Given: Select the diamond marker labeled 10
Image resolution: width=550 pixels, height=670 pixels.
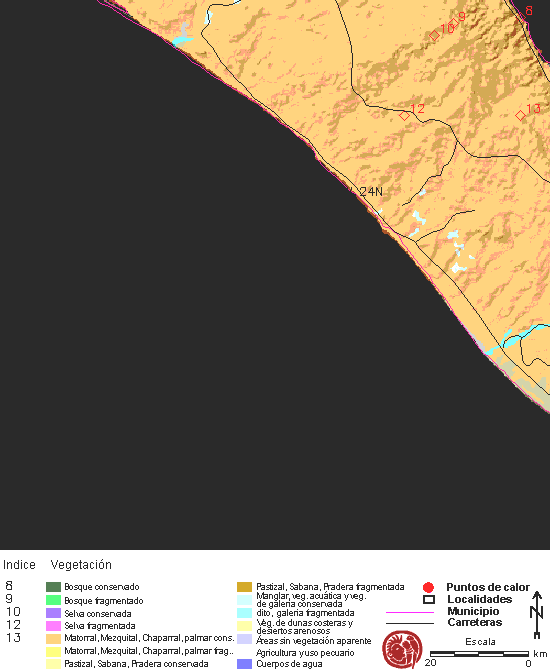Looking at the screenshot, I should pyautogui.click(x=434, y=35).
